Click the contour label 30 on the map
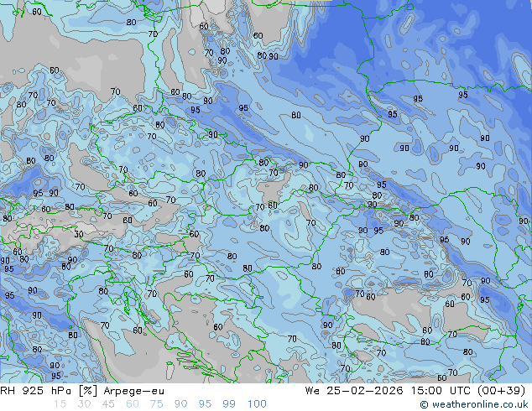 point(79,234)
